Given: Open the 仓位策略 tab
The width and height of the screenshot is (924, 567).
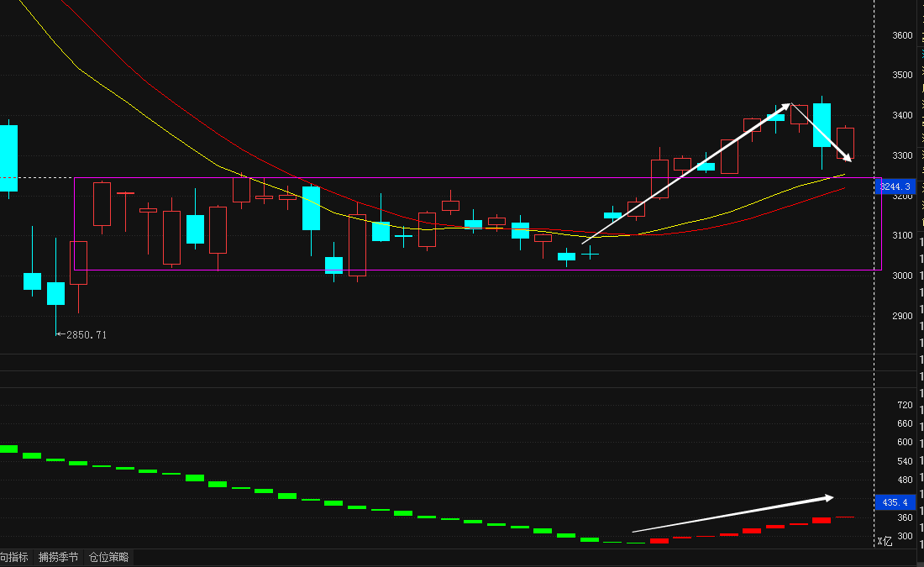Looking at the screenshot, I should coord(108,557).
